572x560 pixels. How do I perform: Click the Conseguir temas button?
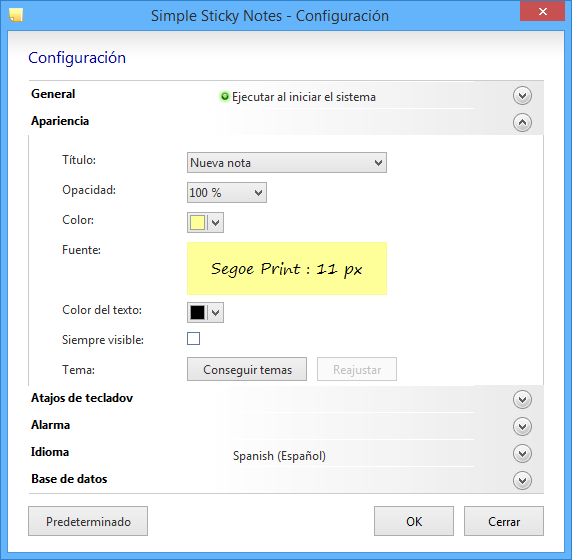pyautogui.click(x=247, y=369)
